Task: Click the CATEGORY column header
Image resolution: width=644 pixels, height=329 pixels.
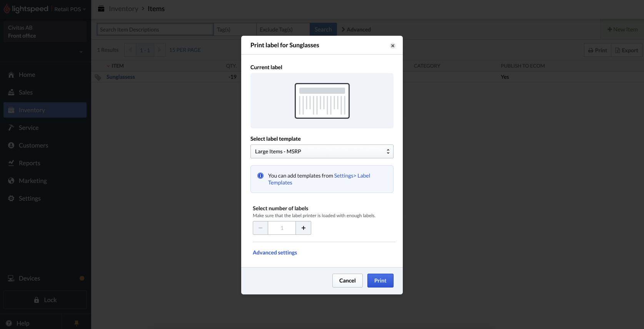Action: point(427,66)
